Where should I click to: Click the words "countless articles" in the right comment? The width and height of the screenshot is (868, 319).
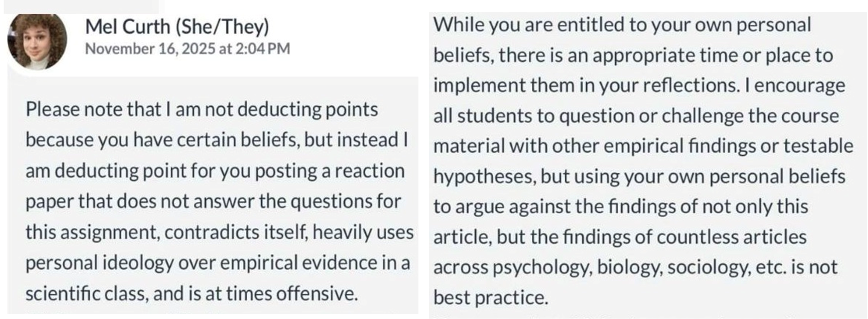point(731,237)
